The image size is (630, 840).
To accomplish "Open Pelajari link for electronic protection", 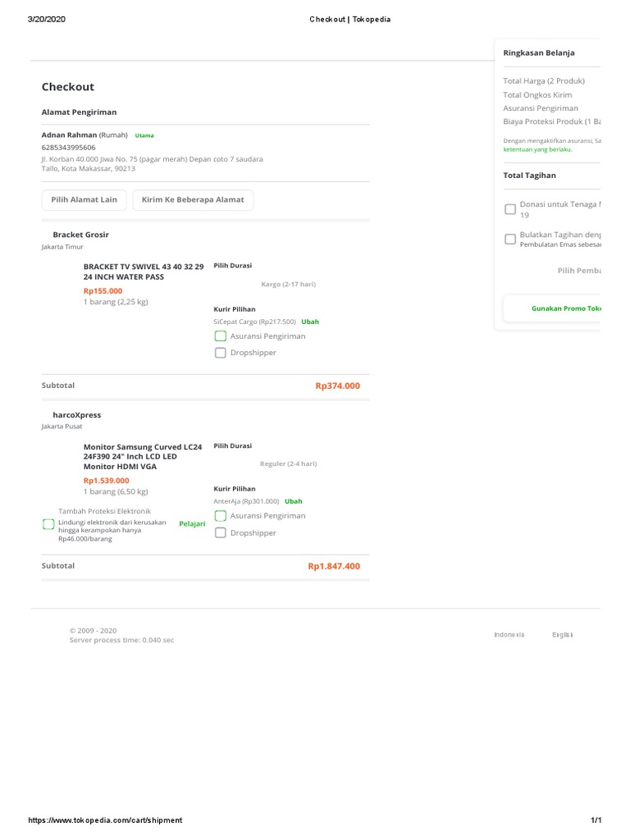I will coord(192,523).
